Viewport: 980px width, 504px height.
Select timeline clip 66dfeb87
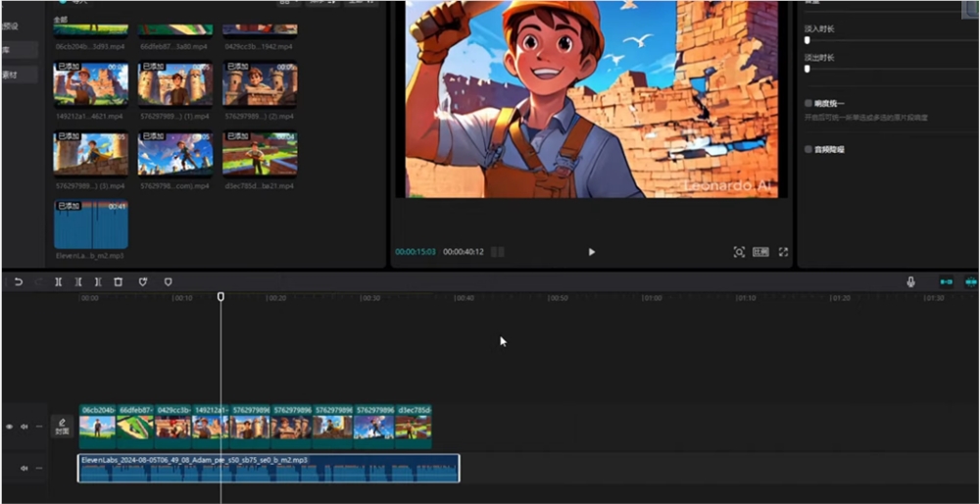click(135, 427)
